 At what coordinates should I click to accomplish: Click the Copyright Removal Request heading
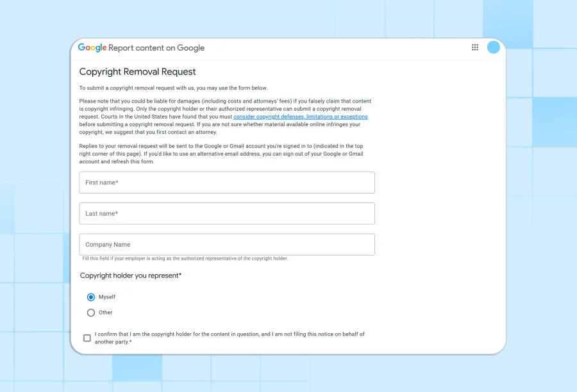coord(137,71)
